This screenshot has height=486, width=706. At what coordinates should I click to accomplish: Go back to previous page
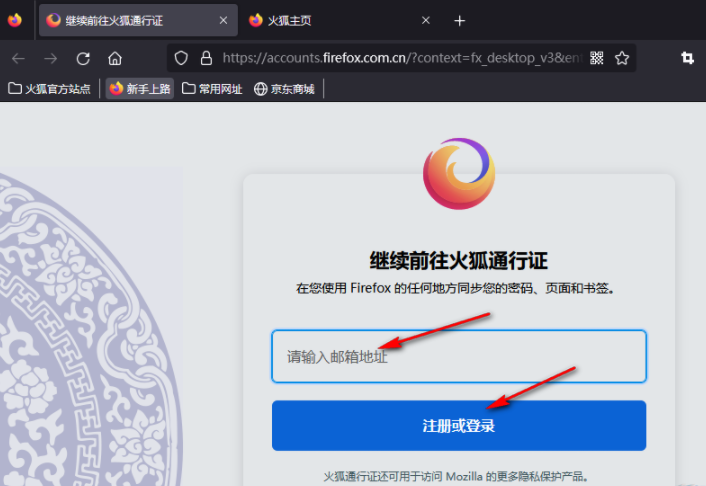point(18,58)
